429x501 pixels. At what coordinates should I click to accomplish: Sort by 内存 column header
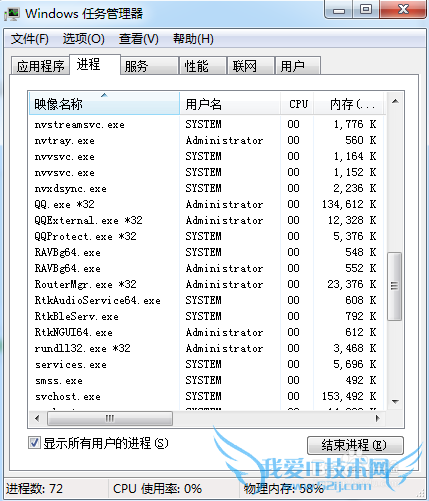click(x=349, y=104)
